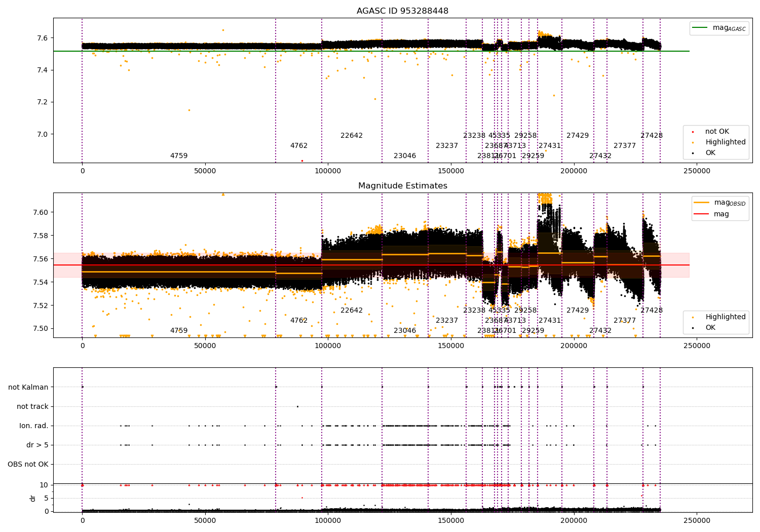Click the lone orange outlier near 7.15 in top plot
Image resolution: width=760 pixels, height=532 pixels.
(x=189, y=110)
